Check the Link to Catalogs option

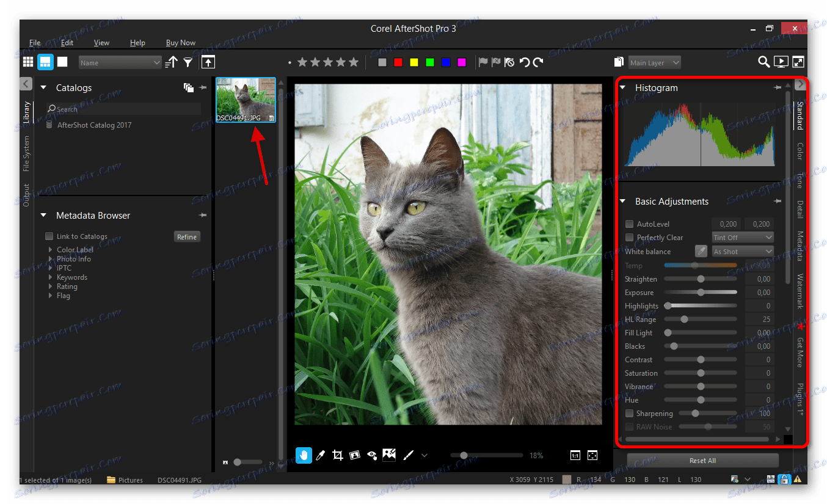(49, 236)
